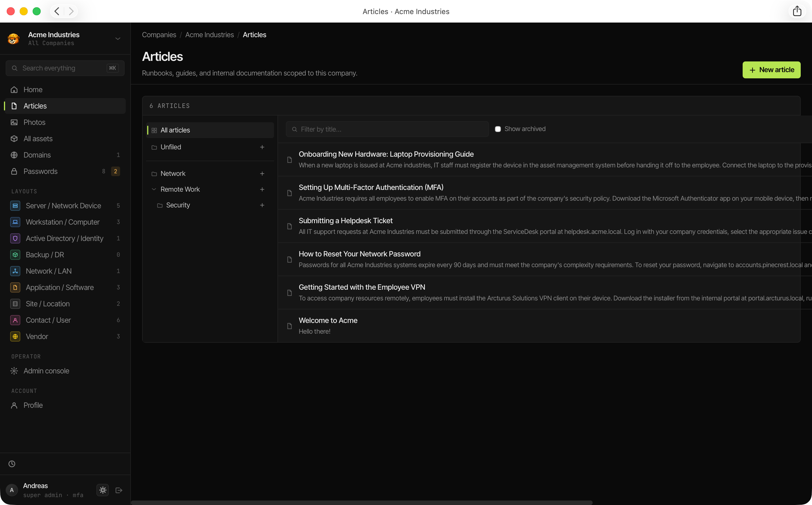Select the All articles folder

point(210,130)
